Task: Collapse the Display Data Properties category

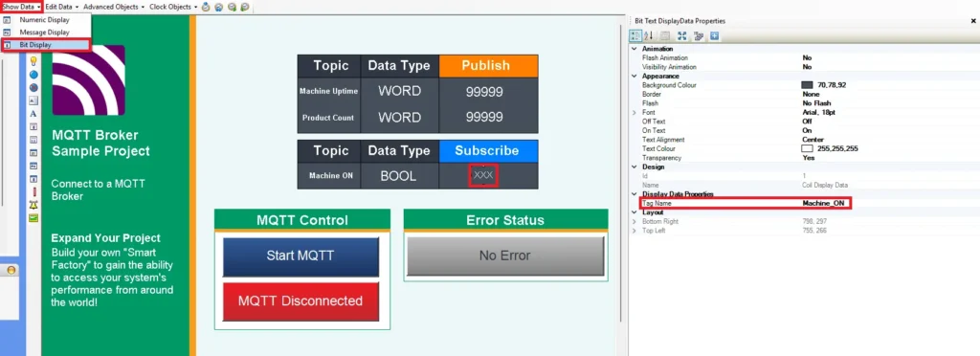Action: [635, 194]
